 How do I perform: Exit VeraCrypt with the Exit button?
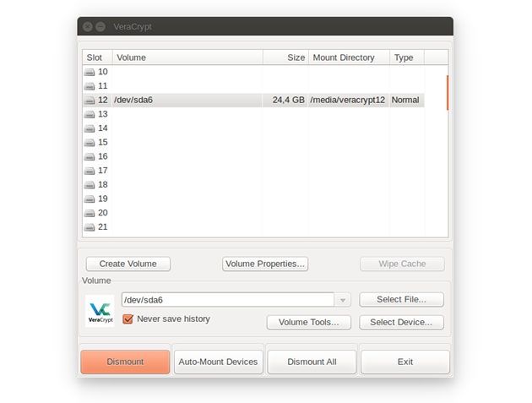405,362
